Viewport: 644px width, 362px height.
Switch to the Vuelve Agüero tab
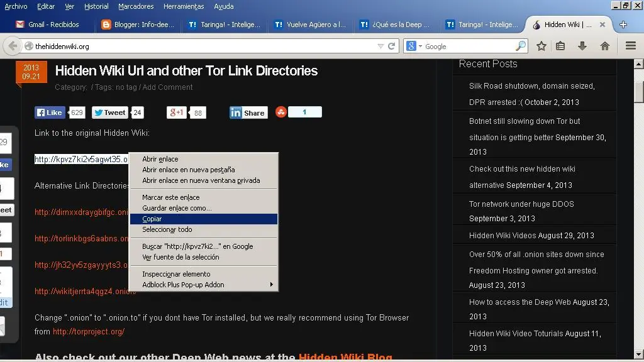(311, 25)
